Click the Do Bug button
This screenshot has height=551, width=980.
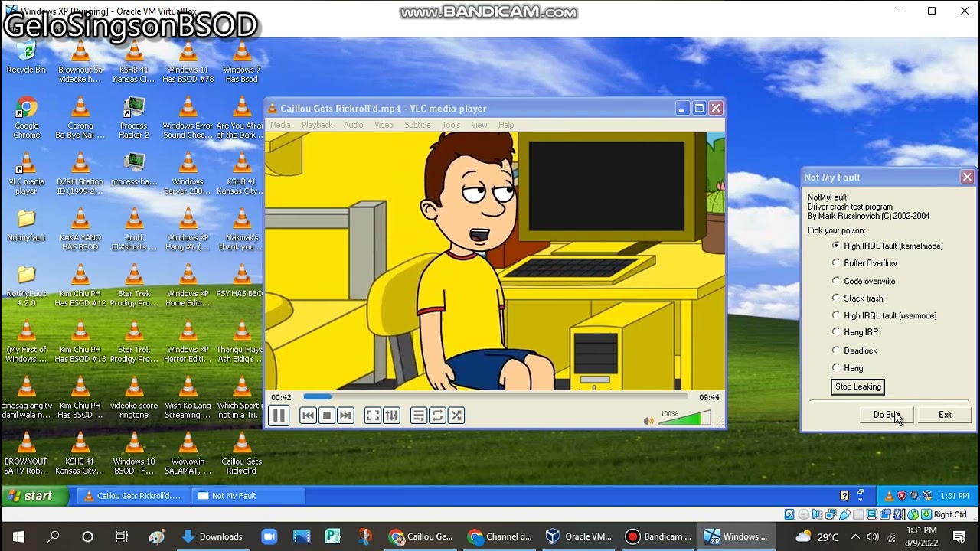[886, 415]
